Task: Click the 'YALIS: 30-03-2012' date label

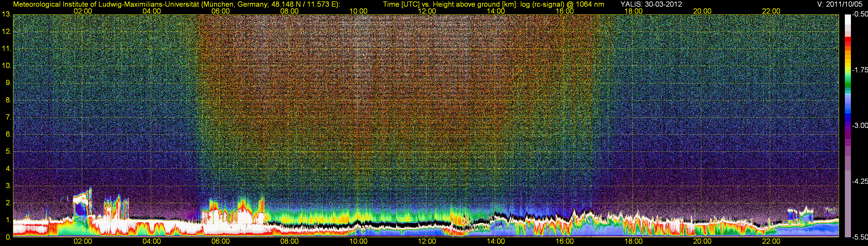Action: pos(651,4)
